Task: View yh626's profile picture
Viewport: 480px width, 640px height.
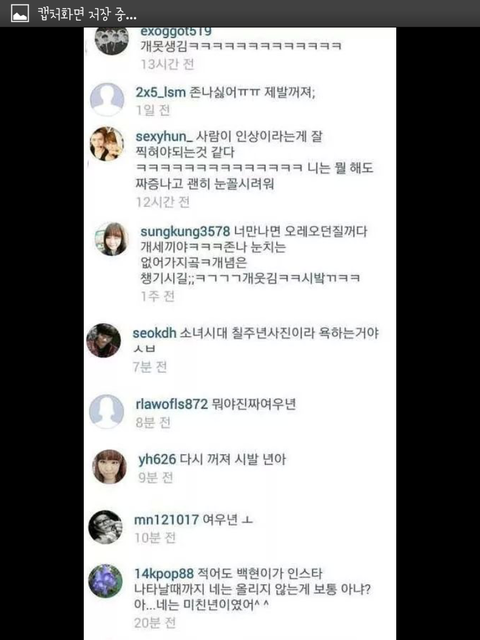Action: (109, 467)
